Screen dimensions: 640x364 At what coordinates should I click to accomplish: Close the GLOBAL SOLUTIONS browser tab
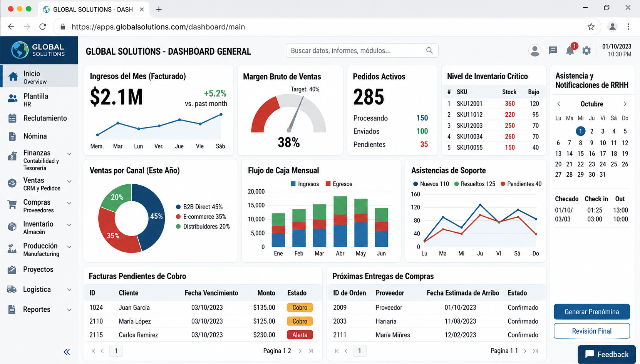[x=142, y=9]
